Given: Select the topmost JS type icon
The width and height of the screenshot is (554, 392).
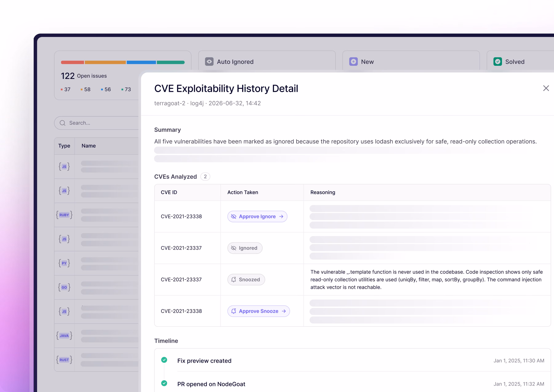Looking at the screenshot, I should click(x=64, y=166).
